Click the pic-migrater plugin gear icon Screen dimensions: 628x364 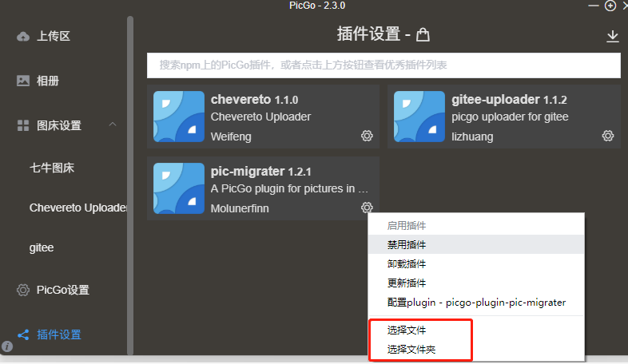point(367,208)
